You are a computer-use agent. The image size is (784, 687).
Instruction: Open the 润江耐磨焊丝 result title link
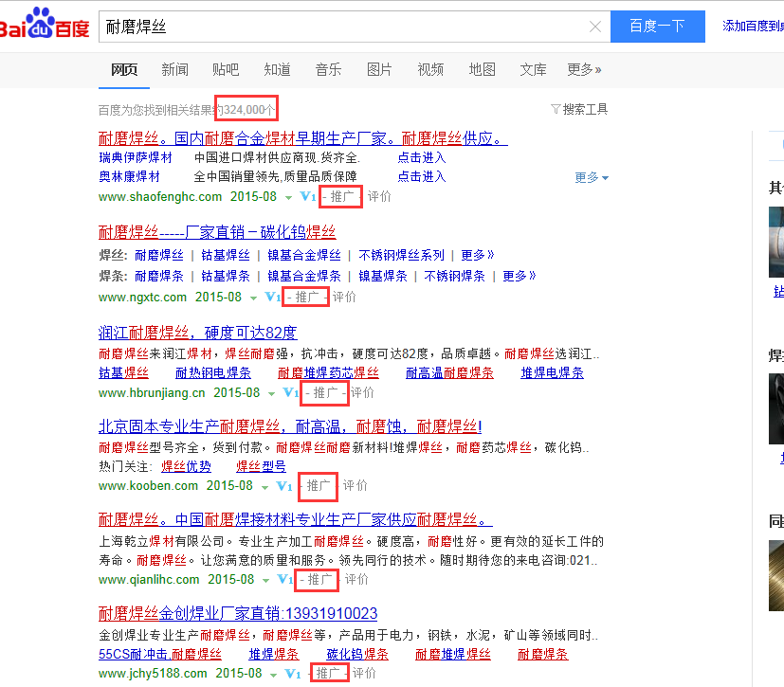[x=198, y=333]
